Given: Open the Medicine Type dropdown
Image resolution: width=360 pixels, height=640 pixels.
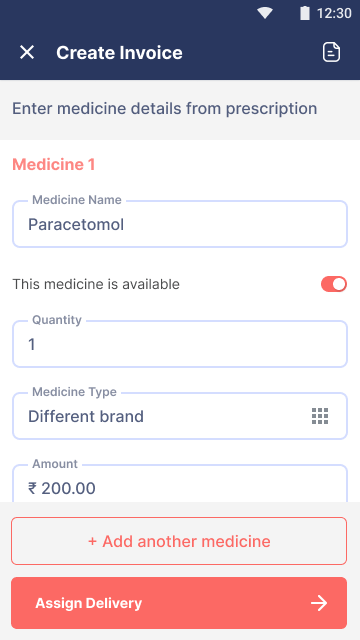Looking at the screenshot, I should point(180,416).
